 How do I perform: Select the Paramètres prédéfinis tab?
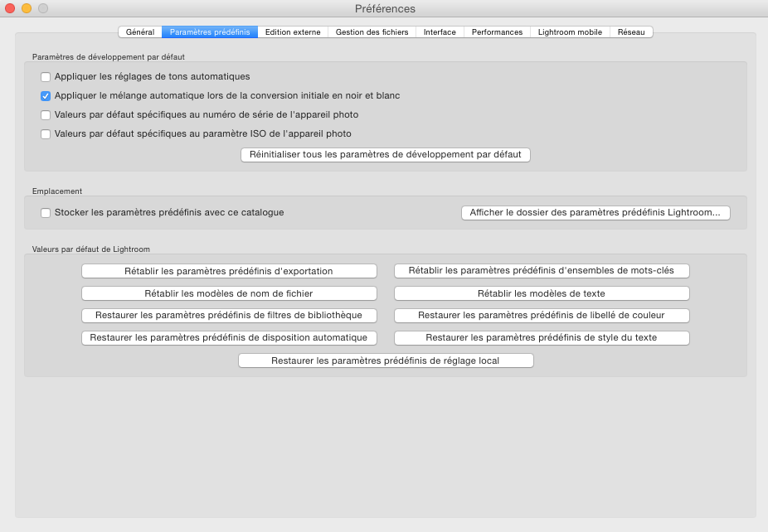[x=210, y=31]
